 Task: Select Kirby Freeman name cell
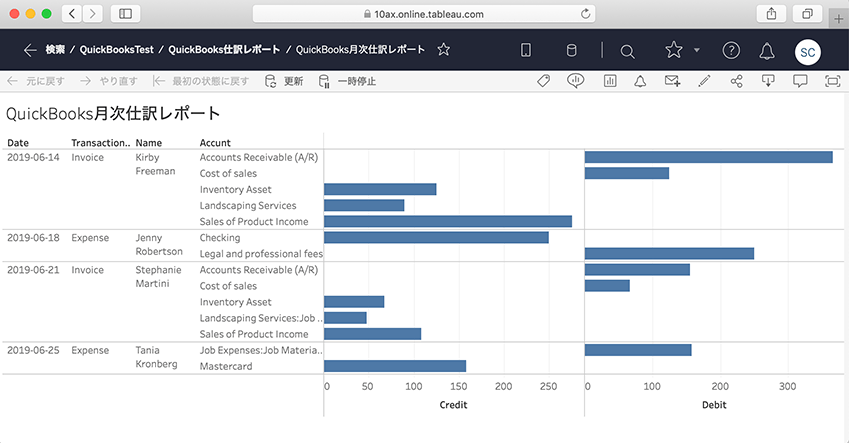(x=155, y=164)
